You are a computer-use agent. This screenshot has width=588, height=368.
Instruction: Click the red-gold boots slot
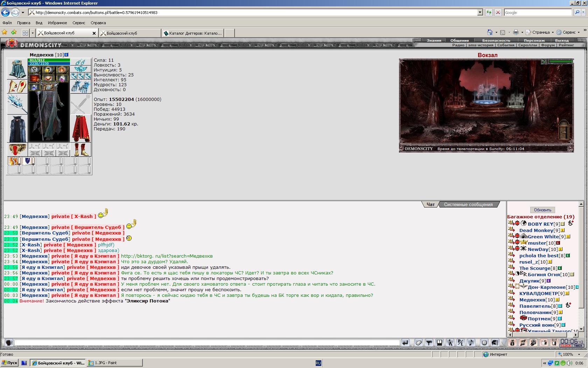click(x=81, y=149)
